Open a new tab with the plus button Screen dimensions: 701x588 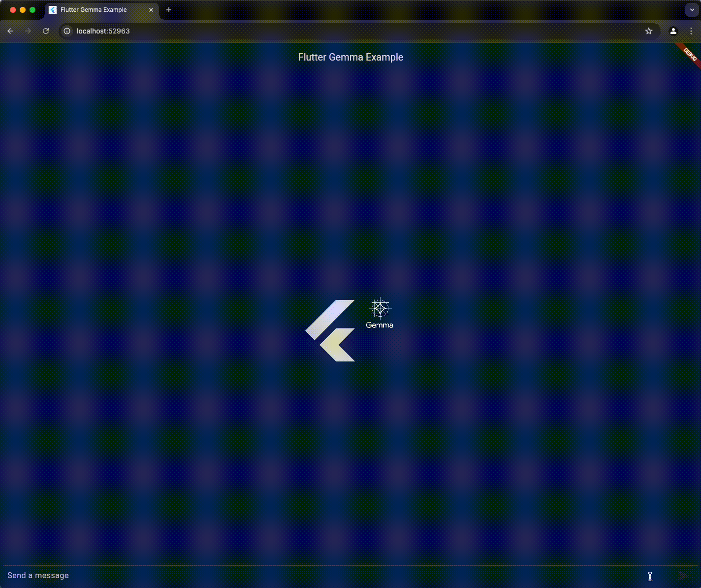tap(169, 10)
